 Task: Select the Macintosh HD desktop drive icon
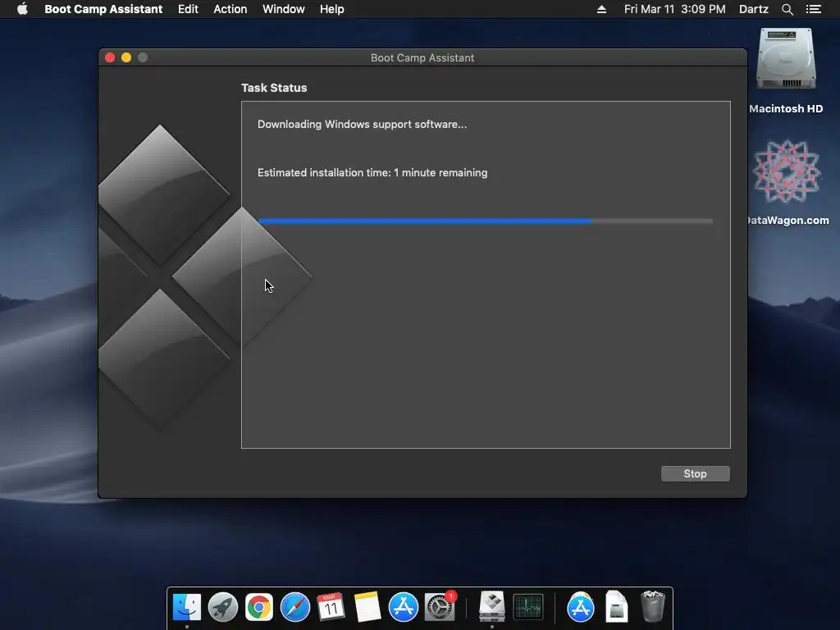pos(786,59)
